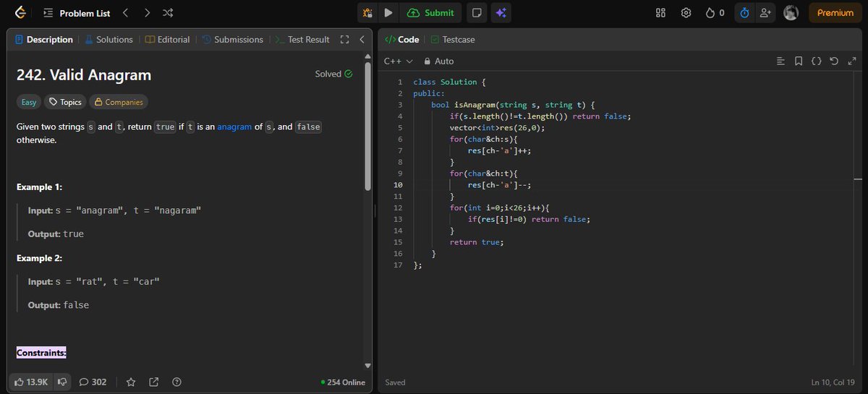Click the '242. Valid Anagram' title
Viewport: 868px width, 394px height.
tap(84, 74)
